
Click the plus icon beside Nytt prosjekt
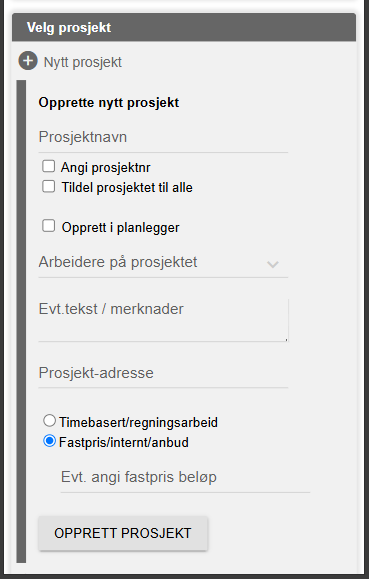point(28,61)
